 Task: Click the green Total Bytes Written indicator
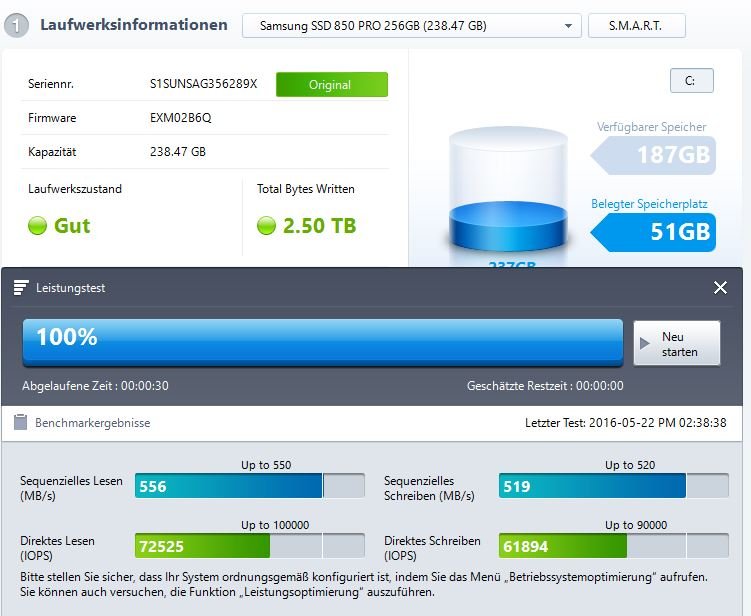(266, 226)
